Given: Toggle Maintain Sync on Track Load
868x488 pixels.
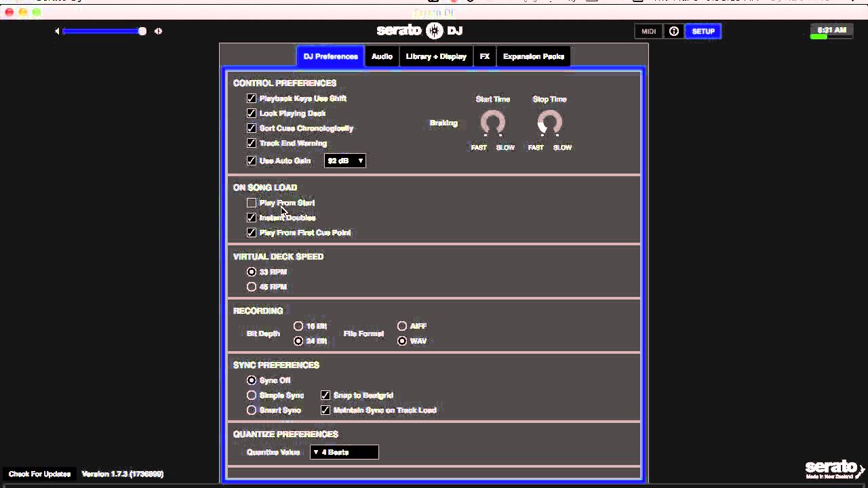Looking at the screenshot, I should [325, 411].
